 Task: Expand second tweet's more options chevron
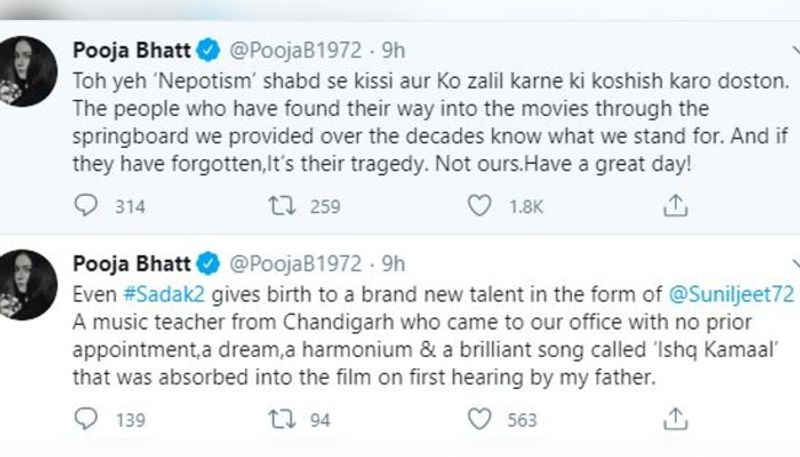coord(796,264)
